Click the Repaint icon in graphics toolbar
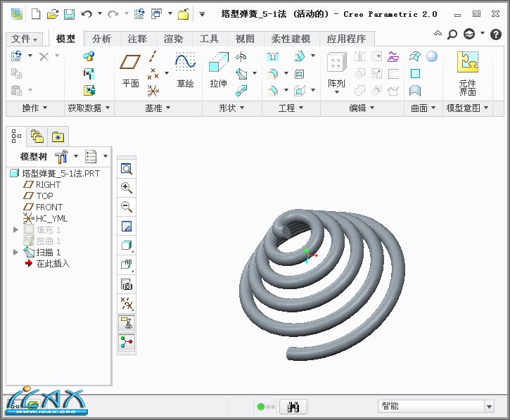510x420 pixels. tap(126, 226)
